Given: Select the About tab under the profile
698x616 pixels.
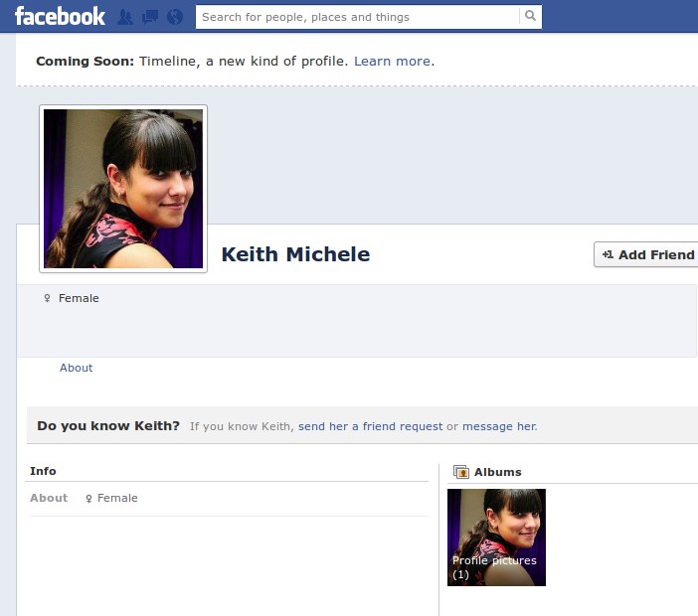Looking at the screenshot, I should click(76, 368).
